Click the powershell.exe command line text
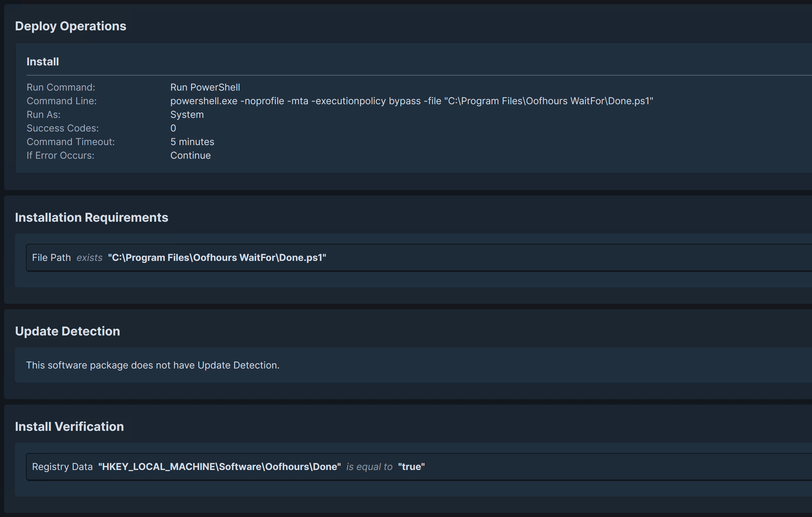Viewport: 812px width, 517px height. click(411, 101)
